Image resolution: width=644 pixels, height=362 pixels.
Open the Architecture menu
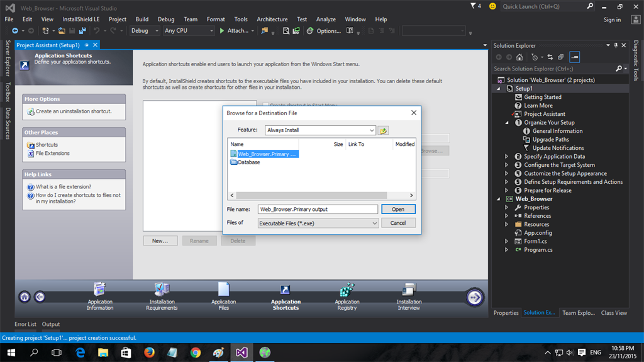pyautogui.click(x=272, y=20)
